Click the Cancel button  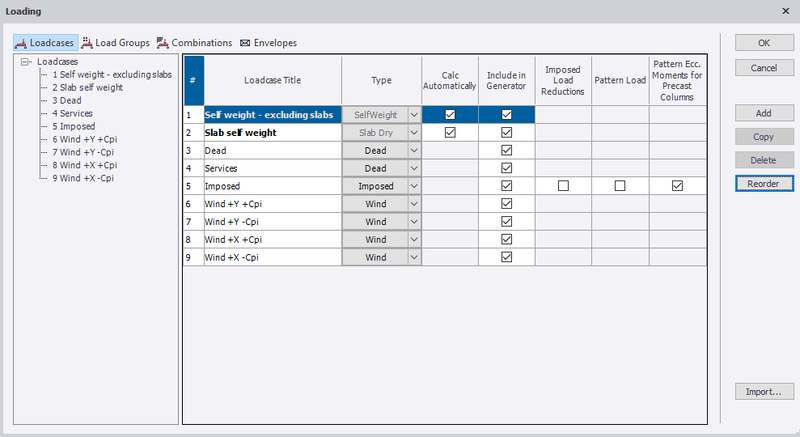764,68
